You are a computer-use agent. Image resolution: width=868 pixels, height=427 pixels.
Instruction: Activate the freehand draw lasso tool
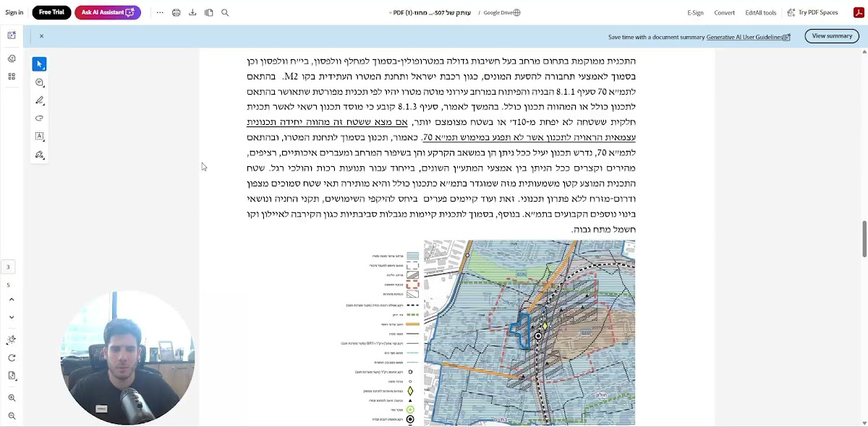(x=39, y=118)
